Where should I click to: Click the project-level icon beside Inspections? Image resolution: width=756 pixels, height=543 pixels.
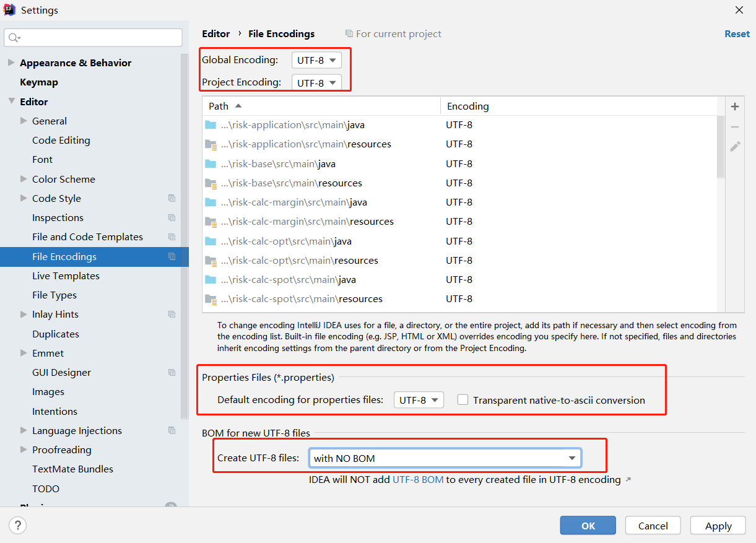coord(172,218)
